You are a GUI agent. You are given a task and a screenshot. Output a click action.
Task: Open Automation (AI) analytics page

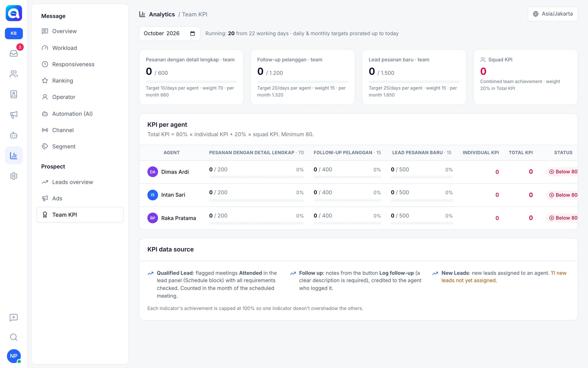pos(80,114)
